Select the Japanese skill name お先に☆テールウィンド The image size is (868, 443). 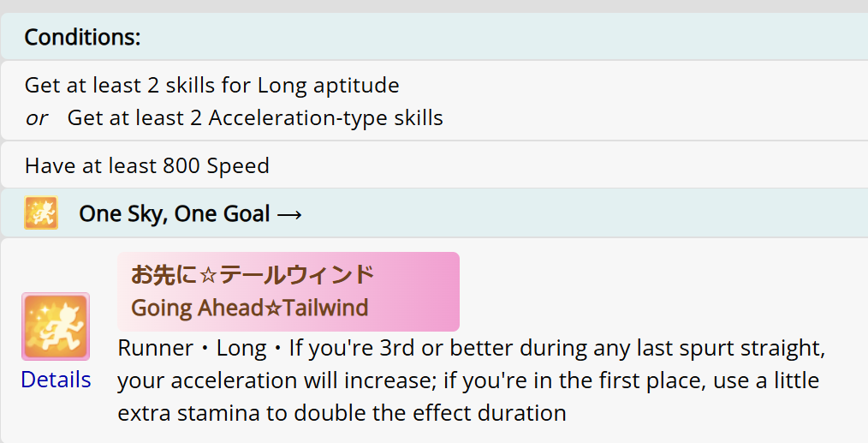pyautogui.click(x=252, y=274)
